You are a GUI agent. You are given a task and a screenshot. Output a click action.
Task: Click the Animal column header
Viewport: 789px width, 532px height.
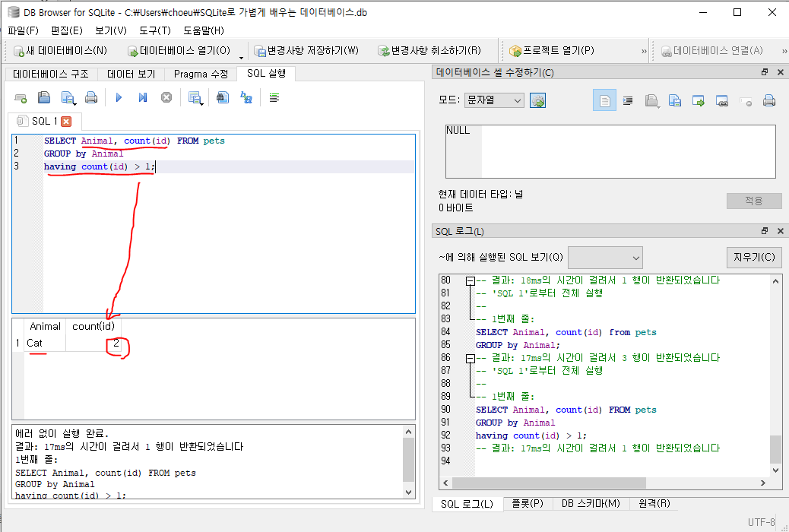click(45, 326)
